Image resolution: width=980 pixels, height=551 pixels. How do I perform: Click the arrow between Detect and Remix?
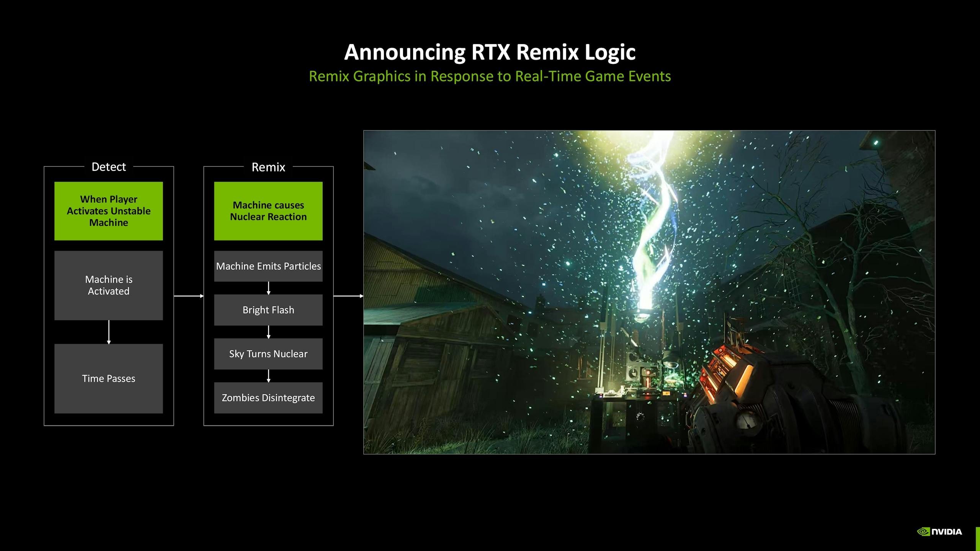pos(188,296)
